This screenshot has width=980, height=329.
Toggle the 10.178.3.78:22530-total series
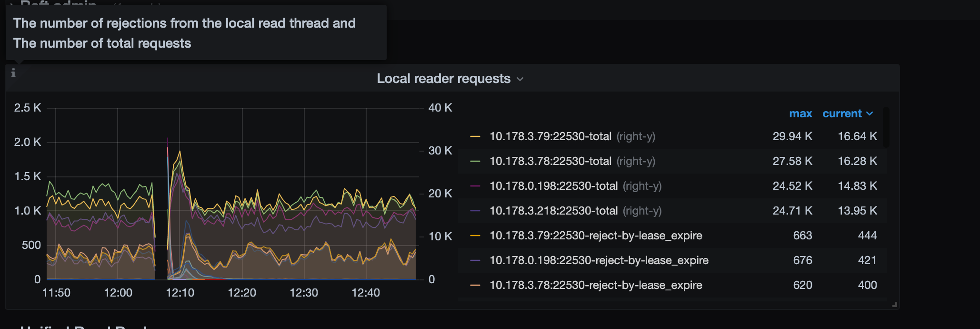[x=550, y=161]
